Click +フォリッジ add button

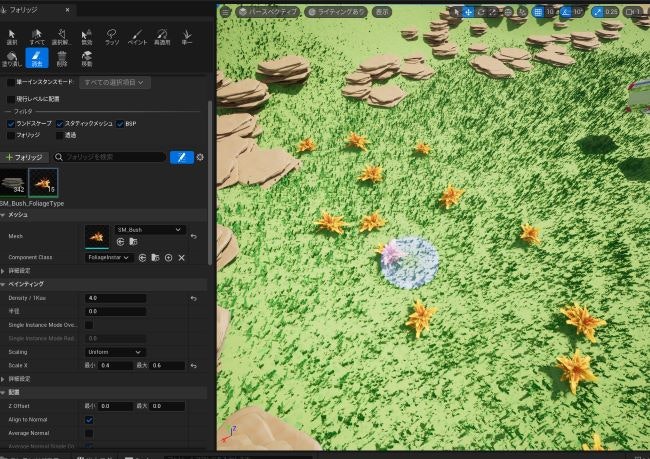coord(24,157)
